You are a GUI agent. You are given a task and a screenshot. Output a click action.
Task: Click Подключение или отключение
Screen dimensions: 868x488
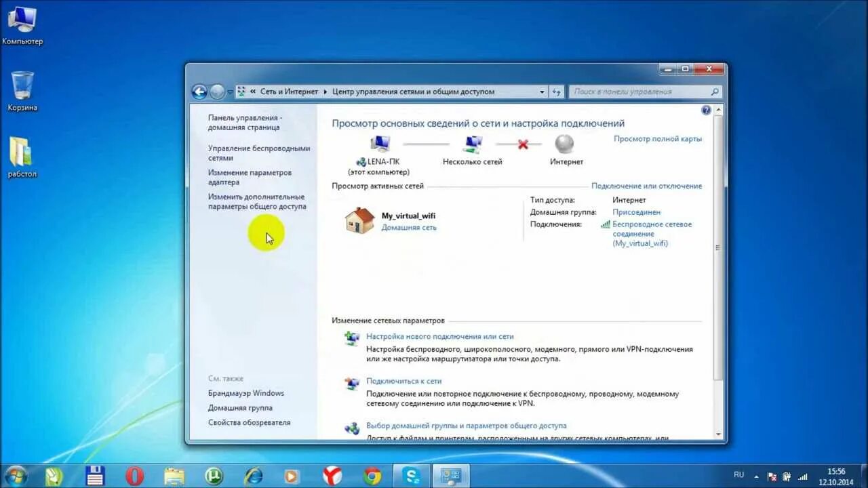(x=648, y=186)
